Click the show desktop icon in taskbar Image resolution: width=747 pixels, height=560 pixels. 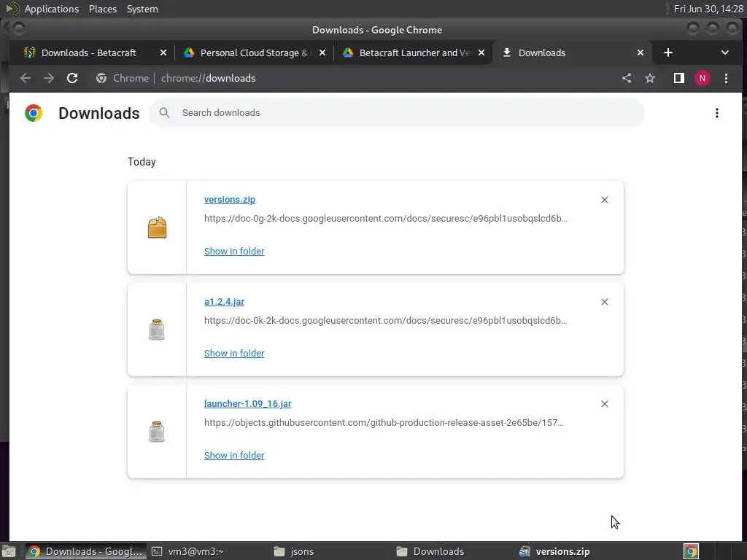pos(9,551)
